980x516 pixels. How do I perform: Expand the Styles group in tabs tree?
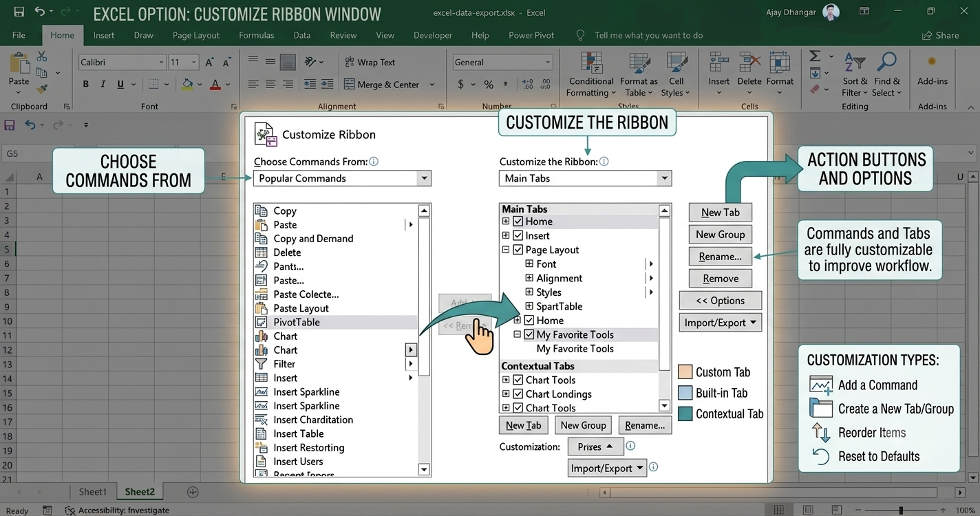(x=529, y=292)
